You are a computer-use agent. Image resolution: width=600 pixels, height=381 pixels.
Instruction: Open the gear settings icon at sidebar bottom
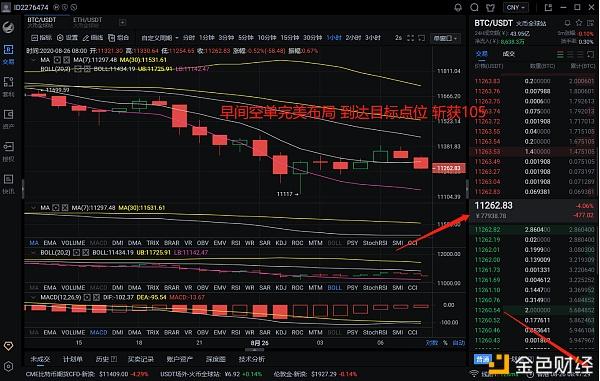pyautogui.click(x=8, y=366)
